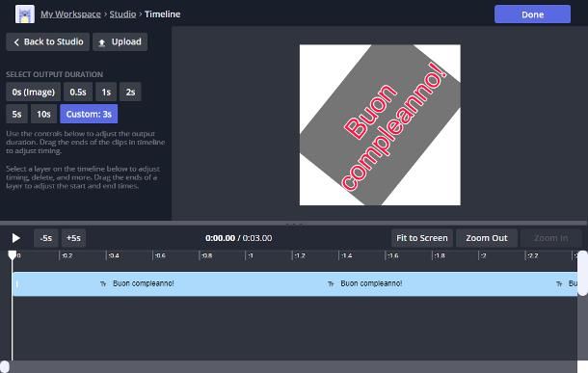Click the Done button
588x373 pixels.
(x=532, y=14)
